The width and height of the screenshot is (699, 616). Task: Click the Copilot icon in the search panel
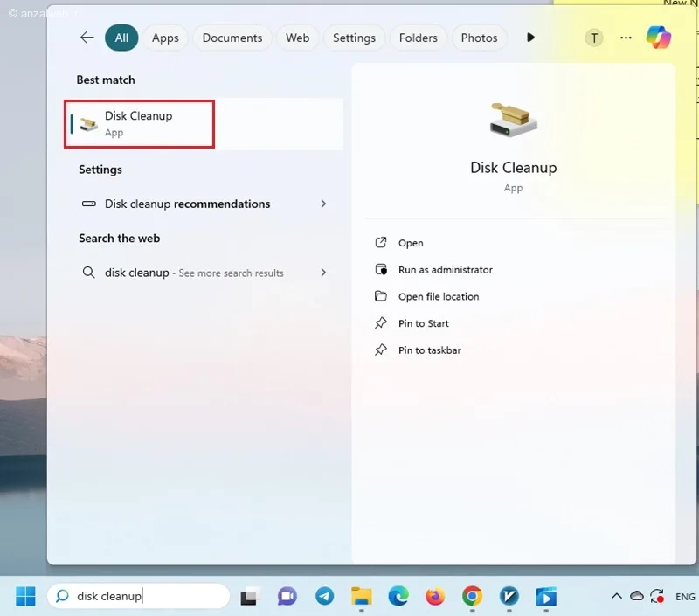(659, 38)
